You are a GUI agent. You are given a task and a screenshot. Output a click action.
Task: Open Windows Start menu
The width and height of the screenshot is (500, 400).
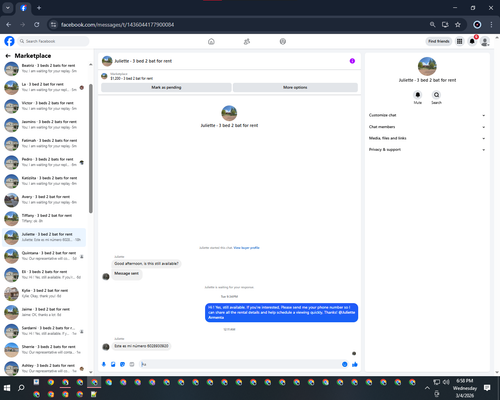[x=7, y=388]
